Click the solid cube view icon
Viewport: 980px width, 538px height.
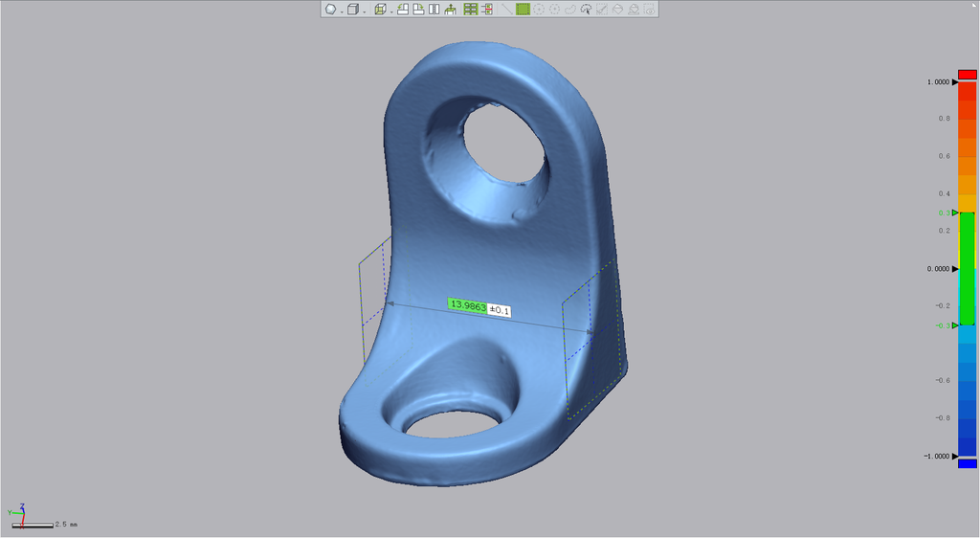click(x=352, y=10)
